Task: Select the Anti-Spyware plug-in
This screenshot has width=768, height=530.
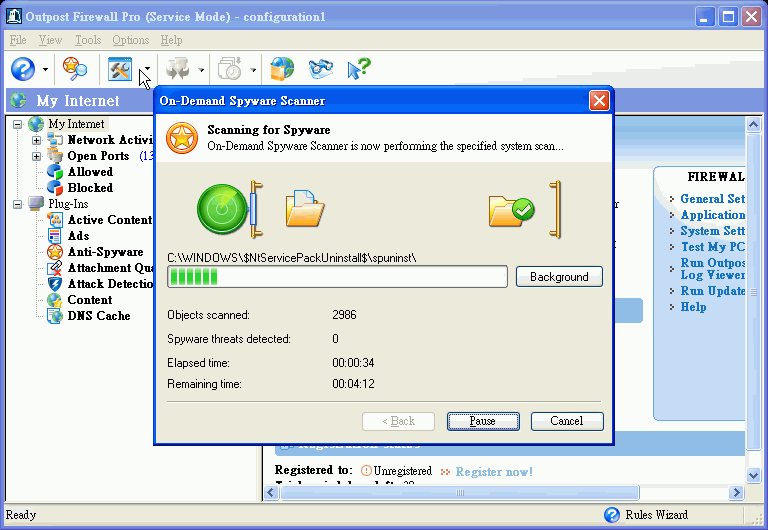Action: click(105, 252)
